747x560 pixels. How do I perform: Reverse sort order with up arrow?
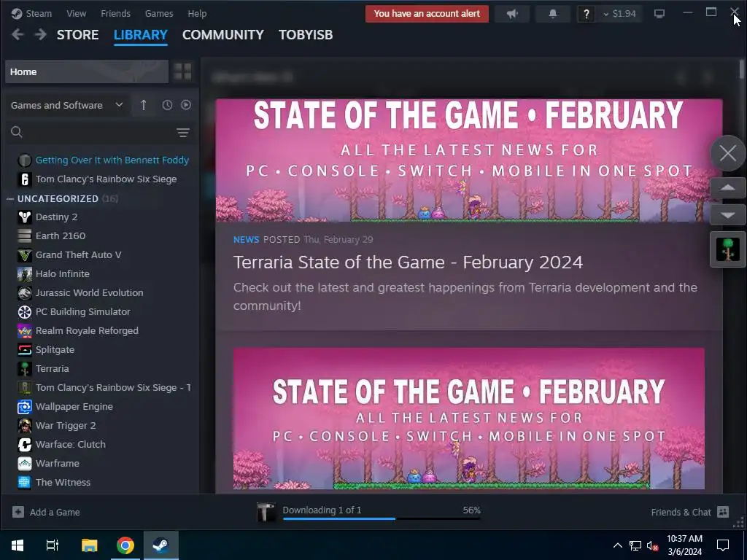click(144, 105)
